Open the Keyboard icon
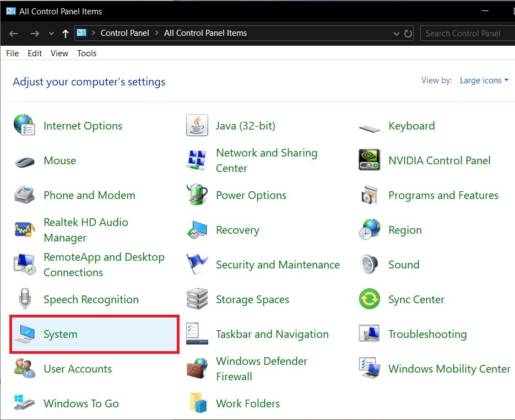 (x=370, y=128)
